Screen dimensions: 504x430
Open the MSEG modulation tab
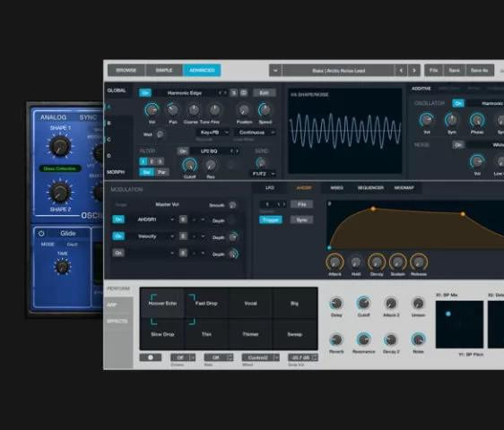tap(336, 187)
